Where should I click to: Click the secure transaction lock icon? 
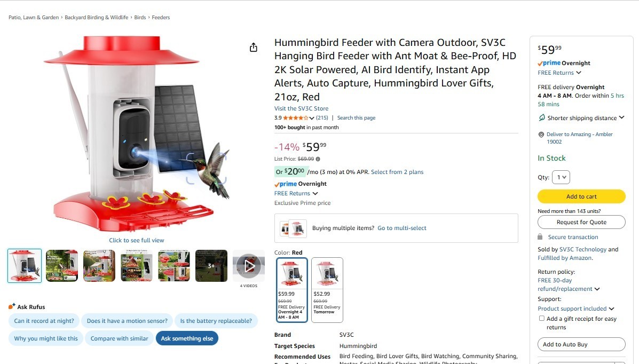tap(540, 237)
